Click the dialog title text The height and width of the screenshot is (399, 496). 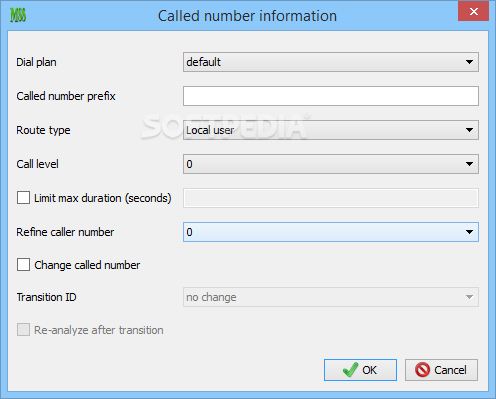pos(247,16)
